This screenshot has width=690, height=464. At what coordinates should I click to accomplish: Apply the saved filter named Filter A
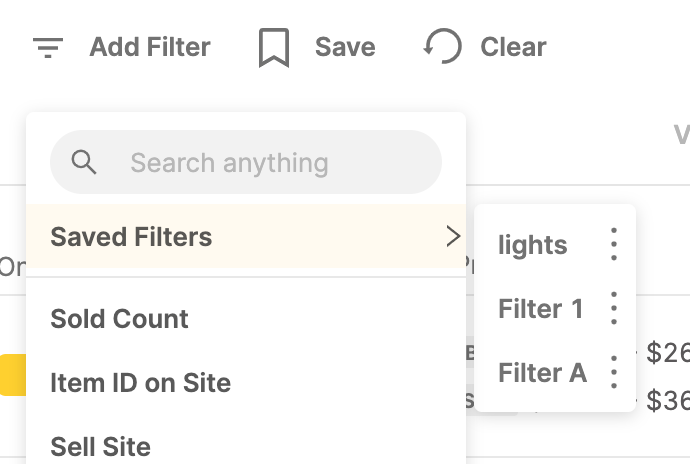(542, 372)
